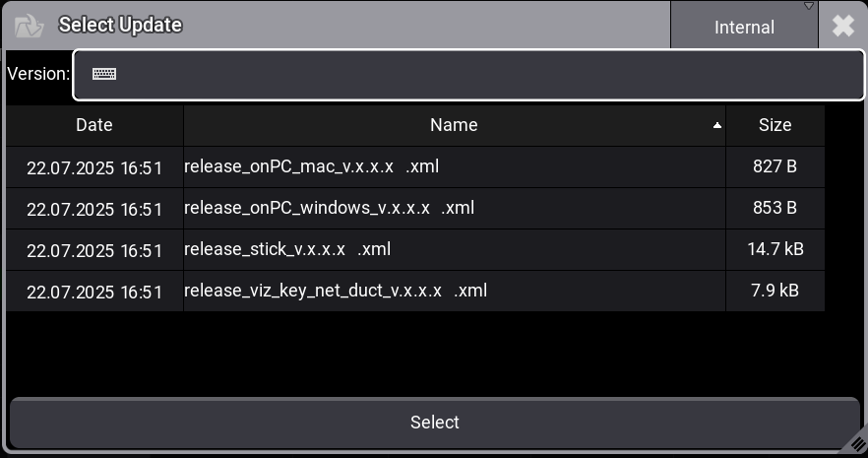Close the Select Update dialog

click(x=843, y=26)
